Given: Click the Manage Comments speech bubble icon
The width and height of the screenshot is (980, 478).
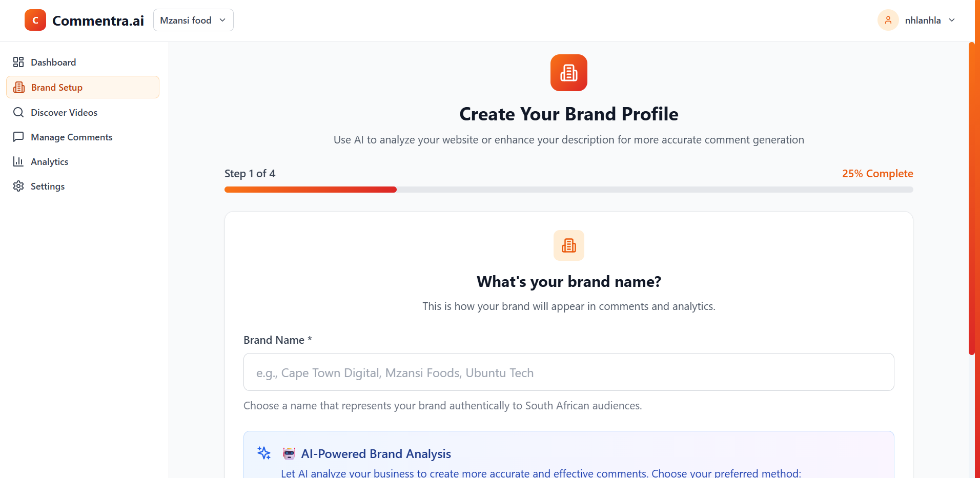Looking at the screenshot, I should click(x=18, y=137).
